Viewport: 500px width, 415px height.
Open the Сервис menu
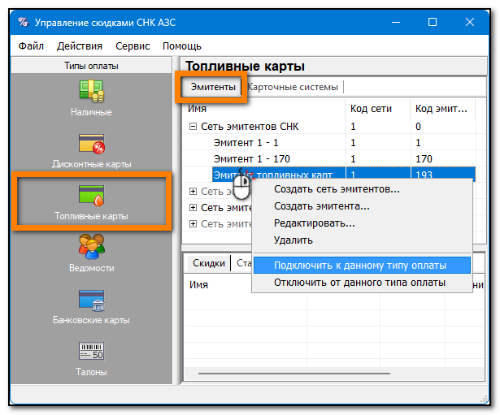tap(132, 46)
